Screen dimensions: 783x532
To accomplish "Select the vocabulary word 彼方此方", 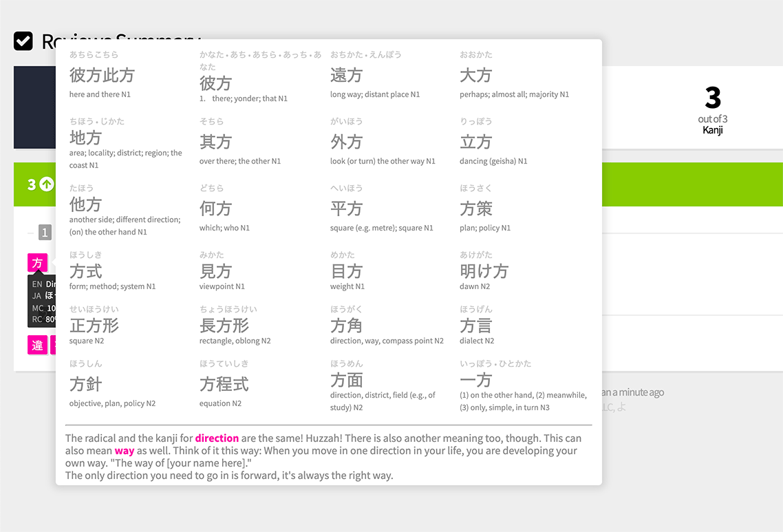I will tap(102, 75).
